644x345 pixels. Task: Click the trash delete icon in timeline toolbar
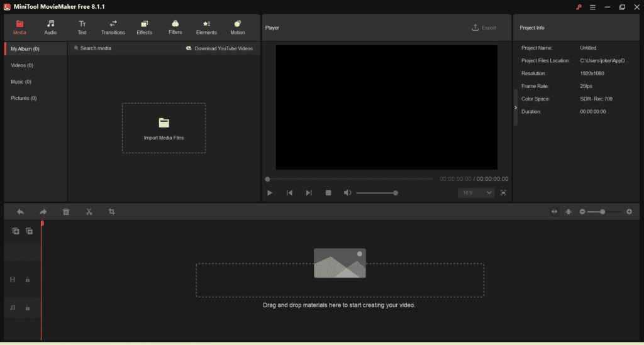[x=66, y=212]
